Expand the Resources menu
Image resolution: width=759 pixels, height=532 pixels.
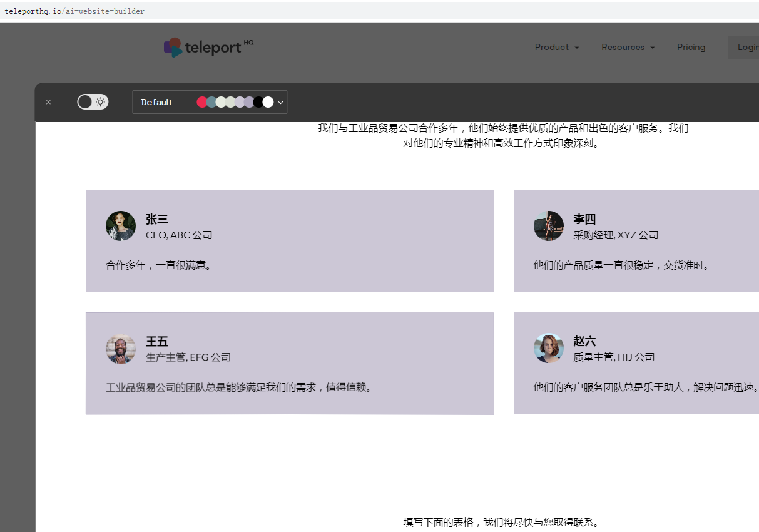click(x=628, y=48)
